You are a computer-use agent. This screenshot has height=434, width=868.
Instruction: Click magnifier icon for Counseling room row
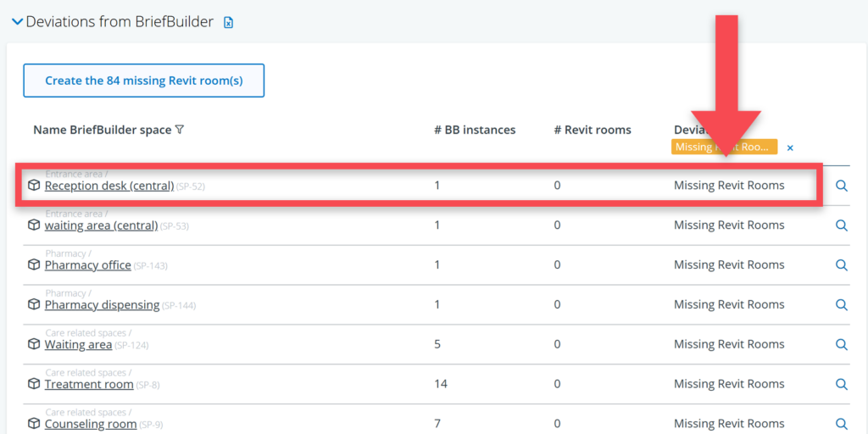click(842, 424)
